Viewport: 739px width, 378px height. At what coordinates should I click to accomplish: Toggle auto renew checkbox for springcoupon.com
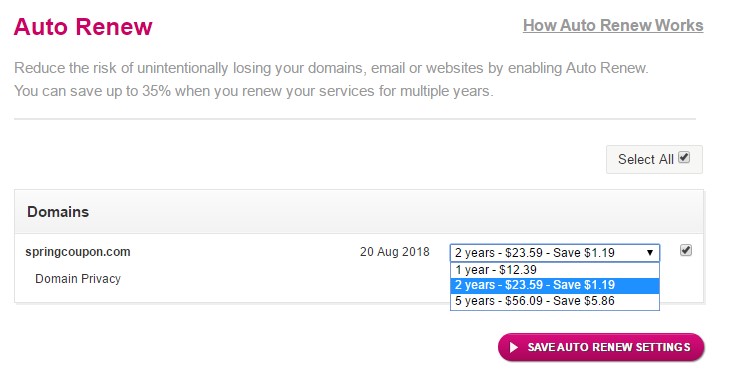coord(686,250)
